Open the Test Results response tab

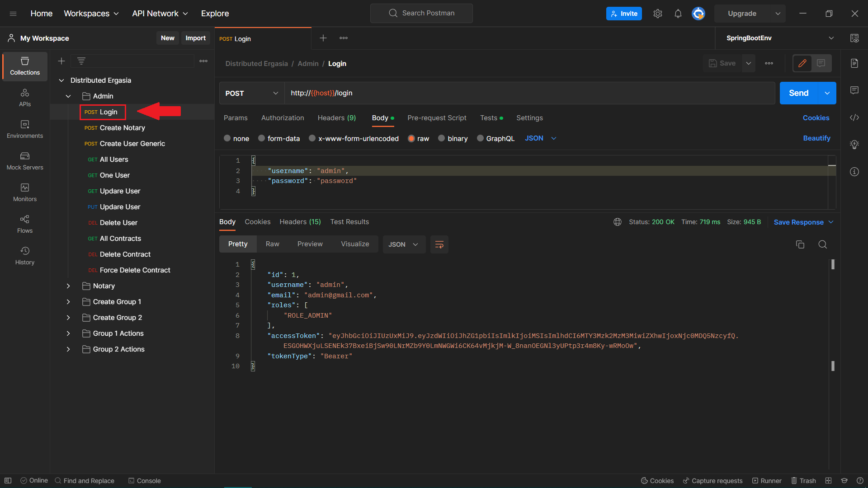[x=349, y=222]
